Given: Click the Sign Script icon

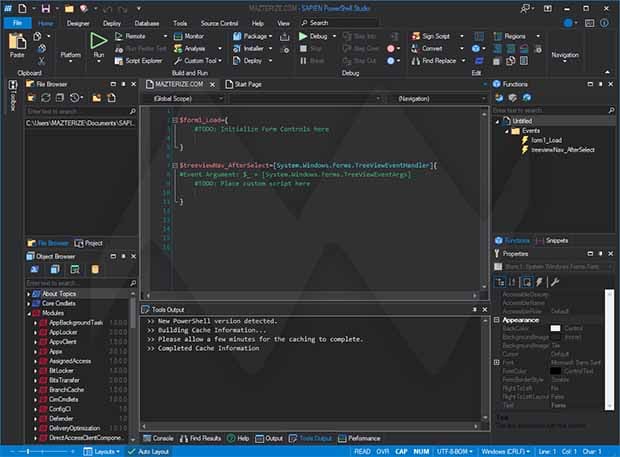Looking at the screenshot, I should click(416, 36).
